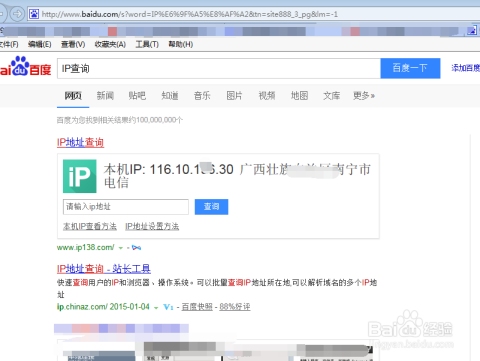Click the Baidu paw favicon in address bar
This screenshot has height=361, width=480.
pyautogui.click(x=34, y=14)
